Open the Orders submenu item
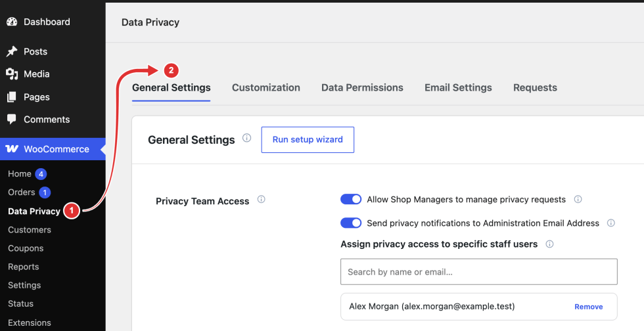 (x=21, y=192)
